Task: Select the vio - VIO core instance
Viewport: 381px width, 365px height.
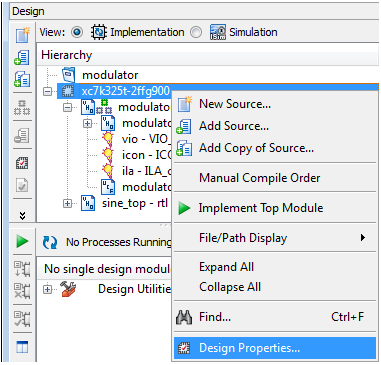Action: pyautogui.click(x=147, y=139)
